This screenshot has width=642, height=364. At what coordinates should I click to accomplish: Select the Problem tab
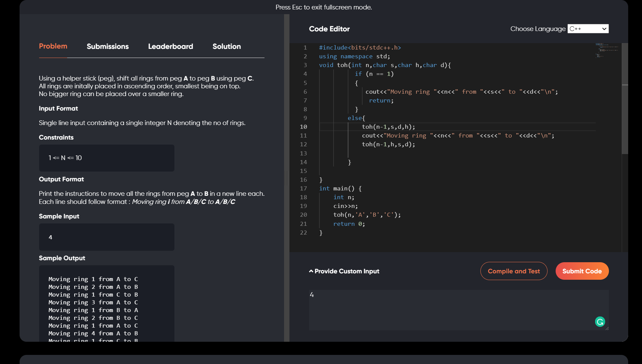[x=53, y=47]
